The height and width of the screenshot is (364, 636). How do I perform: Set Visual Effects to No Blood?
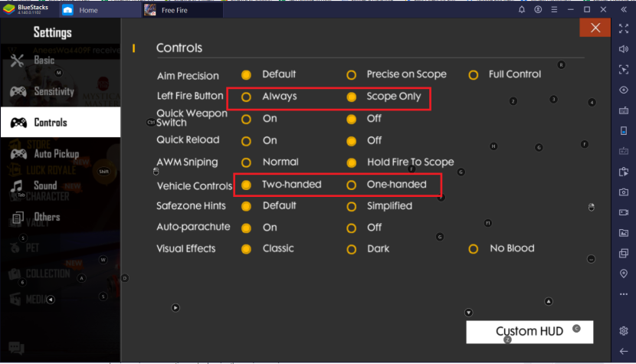coord(474,249)
